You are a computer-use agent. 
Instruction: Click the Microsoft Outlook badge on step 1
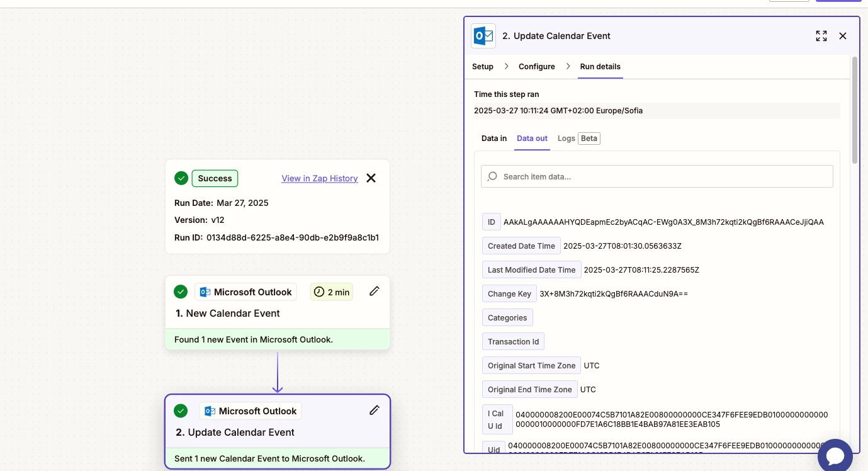246,292
